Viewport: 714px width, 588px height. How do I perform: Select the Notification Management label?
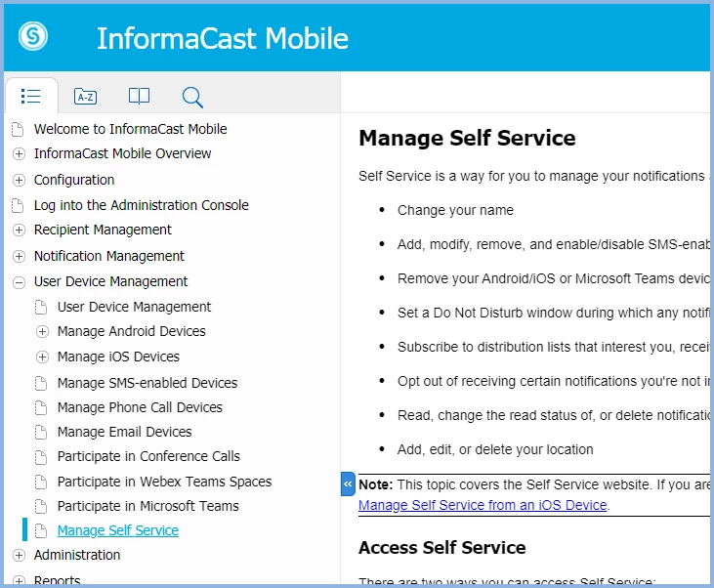[108, 257]
